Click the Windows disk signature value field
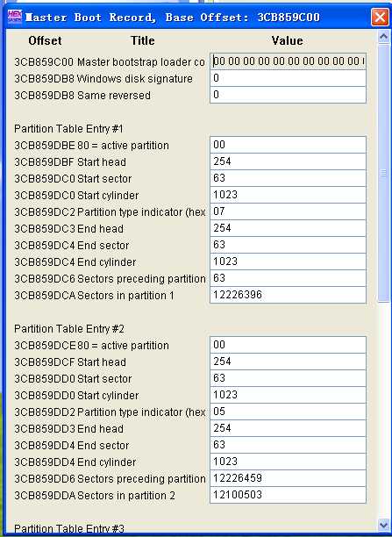The height and width of the screenshot is (537, 392). point(288,78)
